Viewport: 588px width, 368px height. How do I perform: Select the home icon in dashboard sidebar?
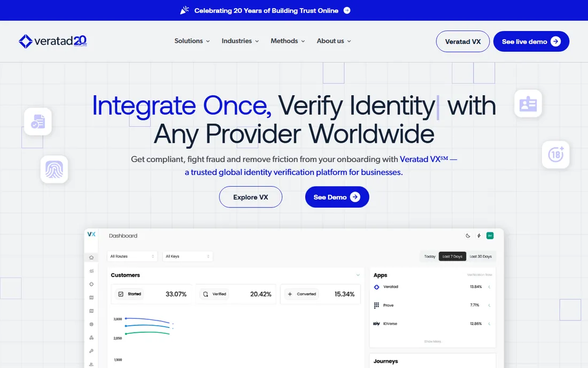[x=91, y=257]
